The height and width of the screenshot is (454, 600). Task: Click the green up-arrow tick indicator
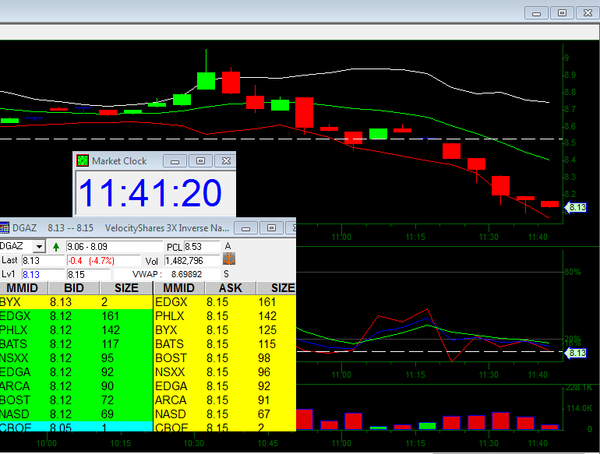click(55, 246)
